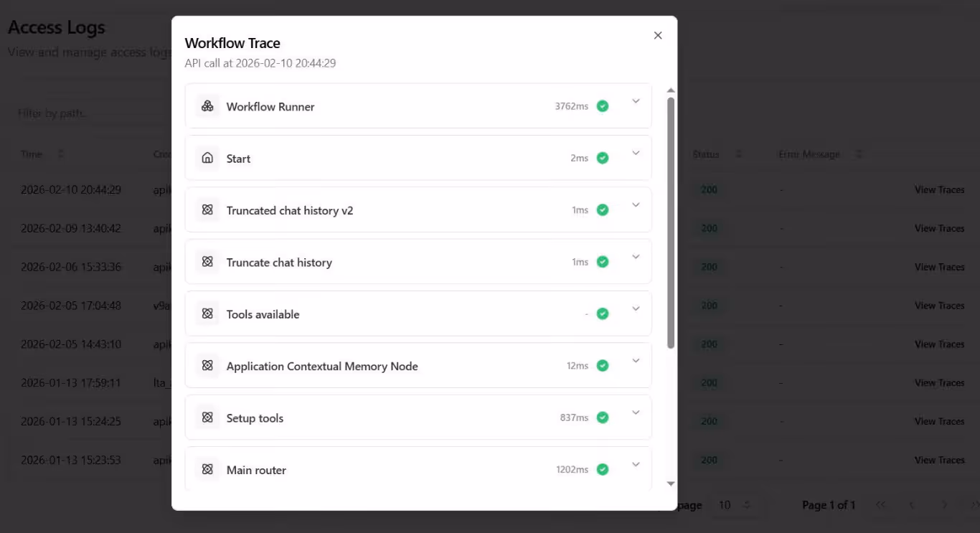This screenshot has width=980, height=533.
Task: Expand the Workflow Runner trace row
Action: (636, 101)
